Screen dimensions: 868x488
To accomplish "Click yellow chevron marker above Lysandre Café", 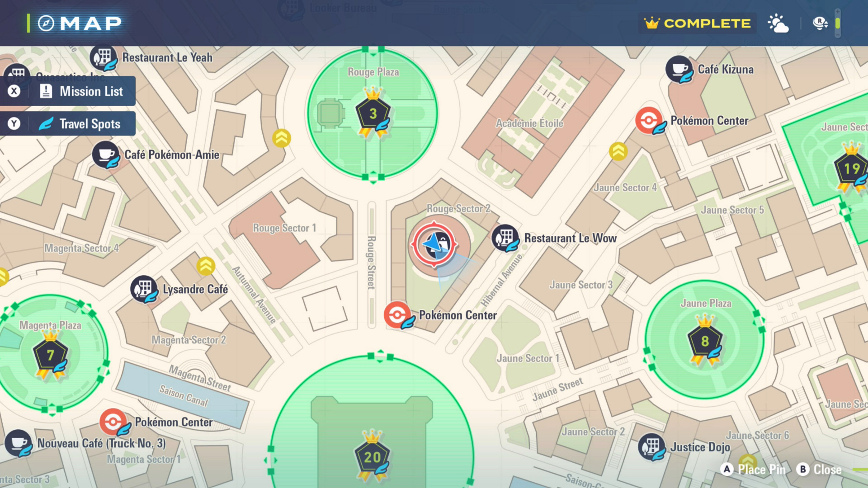I will pos(206,266).
